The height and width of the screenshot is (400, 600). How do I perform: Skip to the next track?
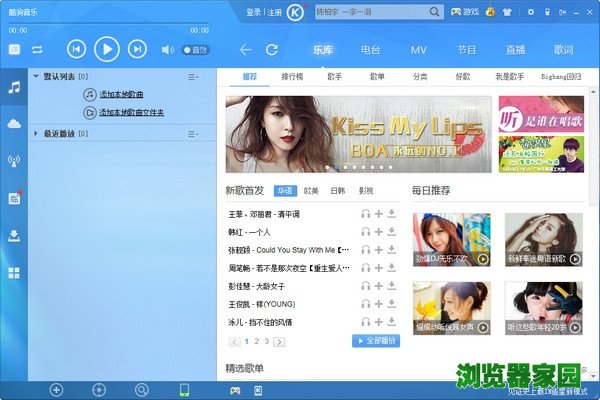(x=137, y=49)
